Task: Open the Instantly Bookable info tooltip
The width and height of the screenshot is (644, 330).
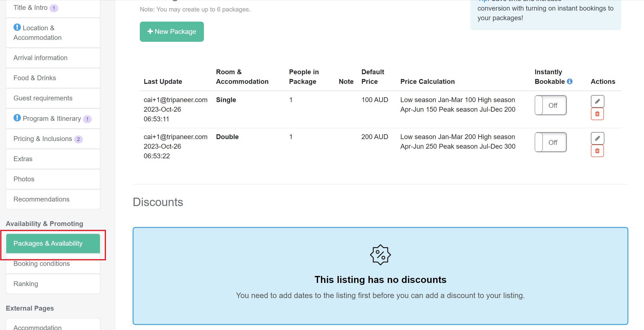Action: pyautogui.click(x=570, y=81)
